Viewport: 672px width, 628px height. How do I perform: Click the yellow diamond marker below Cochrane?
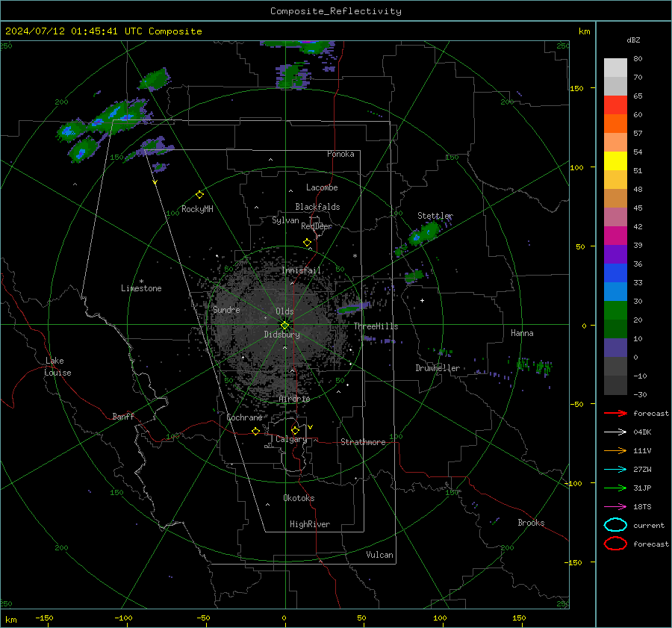coord(256,431)
